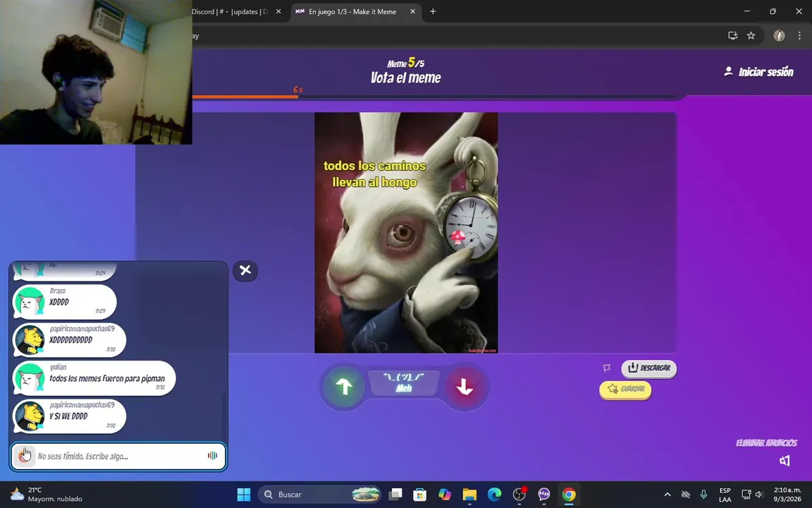Open volume control in system tray

(759, 495)
